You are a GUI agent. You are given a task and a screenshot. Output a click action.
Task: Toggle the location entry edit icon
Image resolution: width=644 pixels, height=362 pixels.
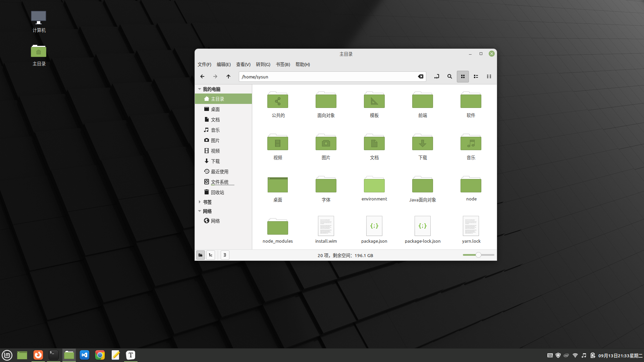point(436,76)
